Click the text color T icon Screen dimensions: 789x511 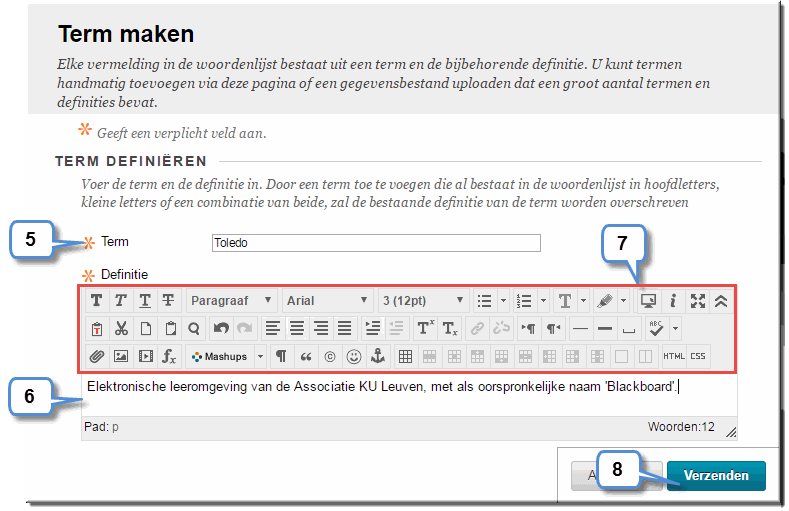click(x=565, y=301)
